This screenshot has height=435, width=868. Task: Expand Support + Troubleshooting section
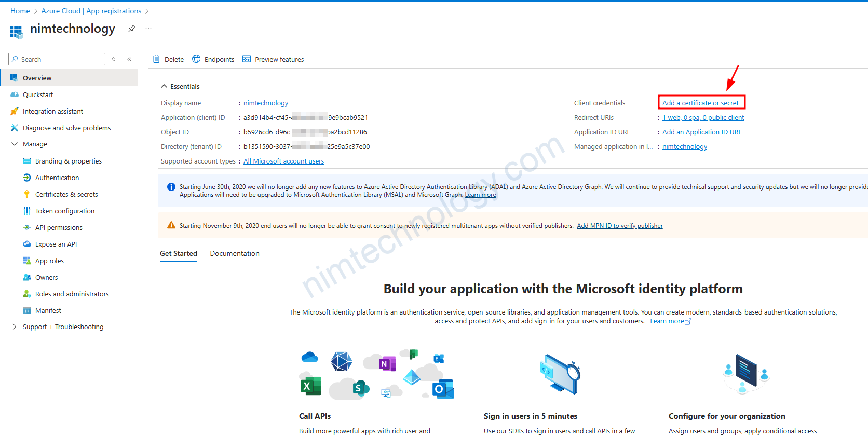[15, 327]
